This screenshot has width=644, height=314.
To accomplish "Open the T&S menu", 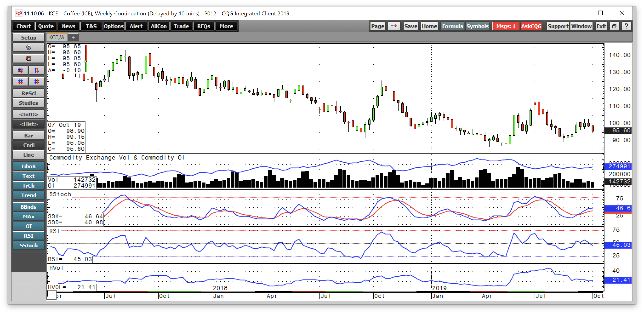I will pos(91,26).
